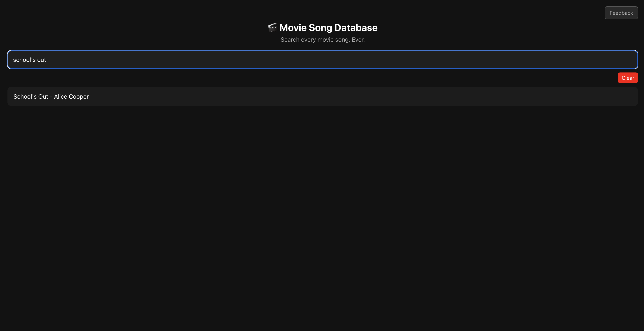Image resolution: width=644 pixels, height=331 pixels.
Task: Click the search result row
Action: [322, 97]
